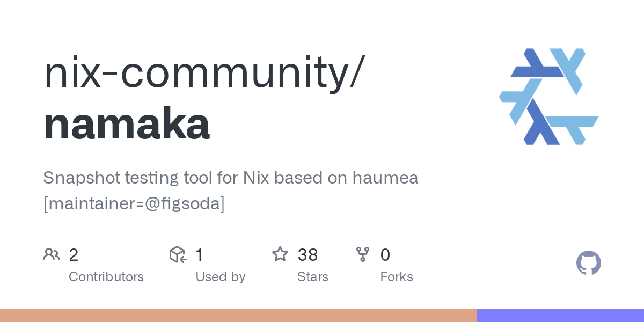Click the purple language bar segment
The height and width of the screenshot is (322, 644).
(560, 316)
